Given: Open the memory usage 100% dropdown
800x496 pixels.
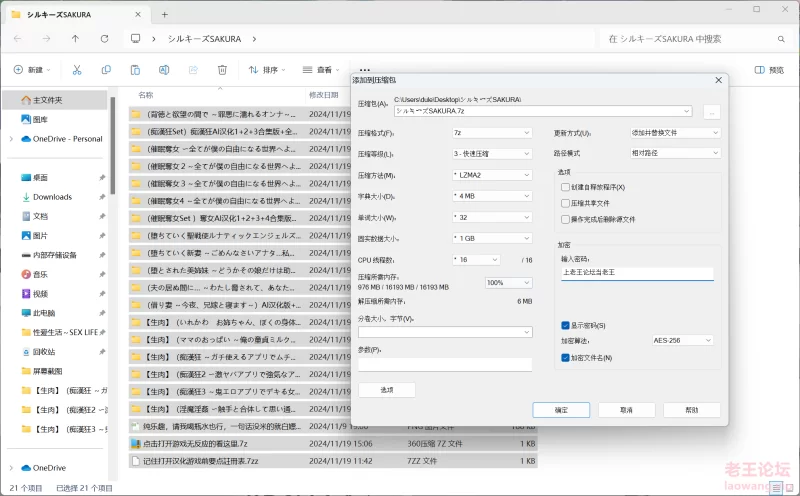Looking at the screenshot, I should pos(508,283).
